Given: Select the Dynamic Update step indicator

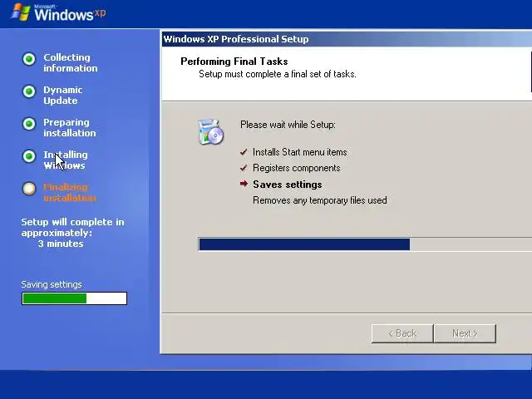Looking at the screenshot, I should pyautogui.click(x=29, y=91).
